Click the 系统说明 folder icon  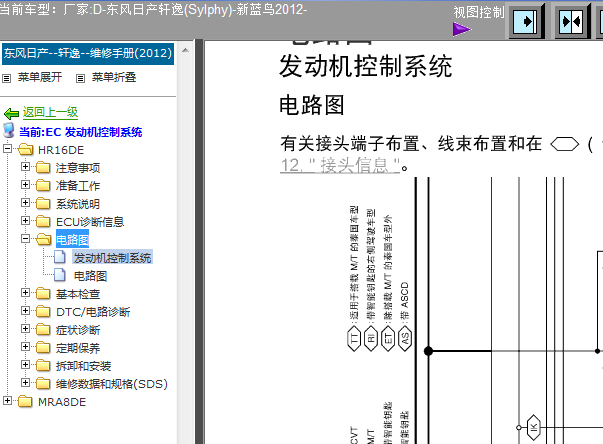[x=43, y=203]
